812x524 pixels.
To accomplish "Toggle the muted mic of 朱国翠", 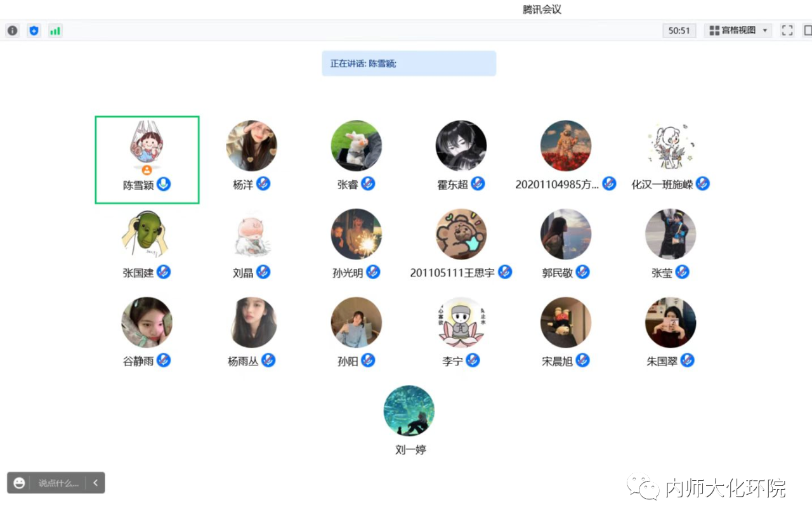I will (687, 361).
